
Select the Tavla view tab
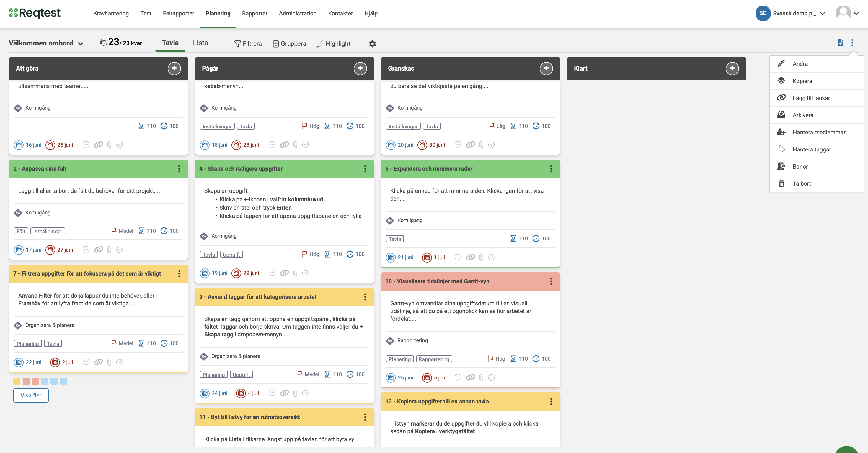170,43
